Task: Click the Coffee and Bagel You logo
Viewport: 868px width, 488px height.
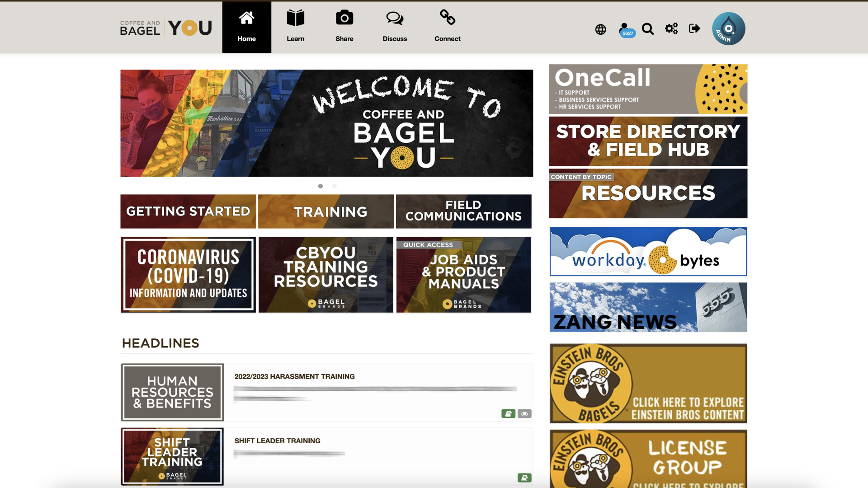Action: [165, 28]
